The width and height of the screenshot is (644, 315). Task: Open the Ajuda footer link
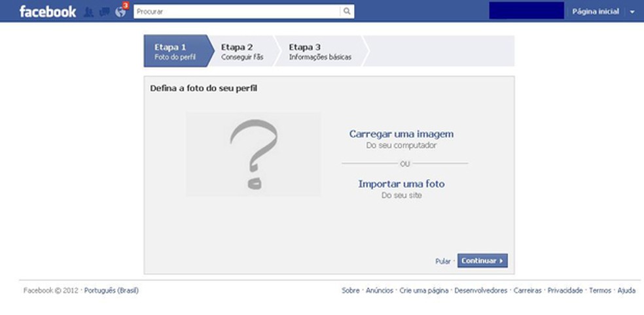point(626,290)
